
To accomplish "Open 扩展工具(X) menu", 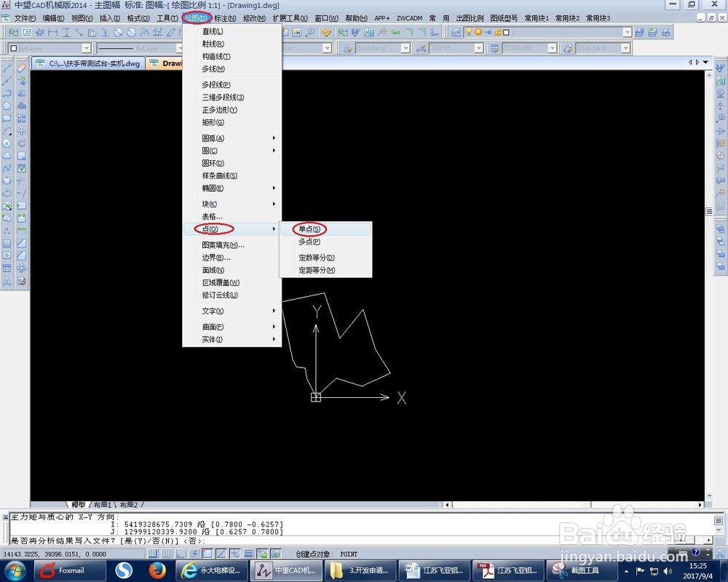I will pyautogui.click(x=290, y=18).
